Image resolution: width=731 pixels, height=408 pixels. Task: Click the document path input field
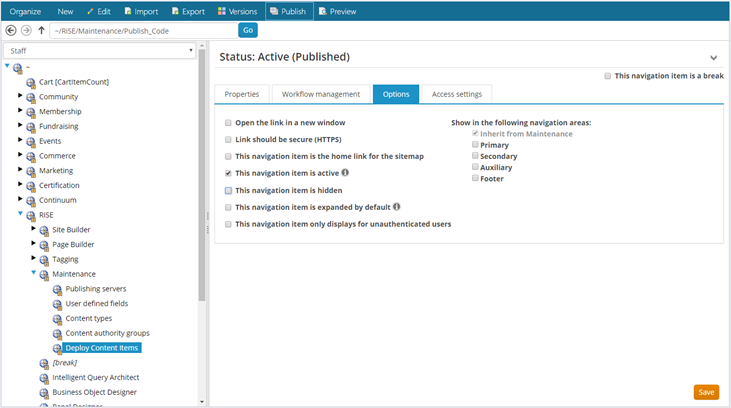143,31
